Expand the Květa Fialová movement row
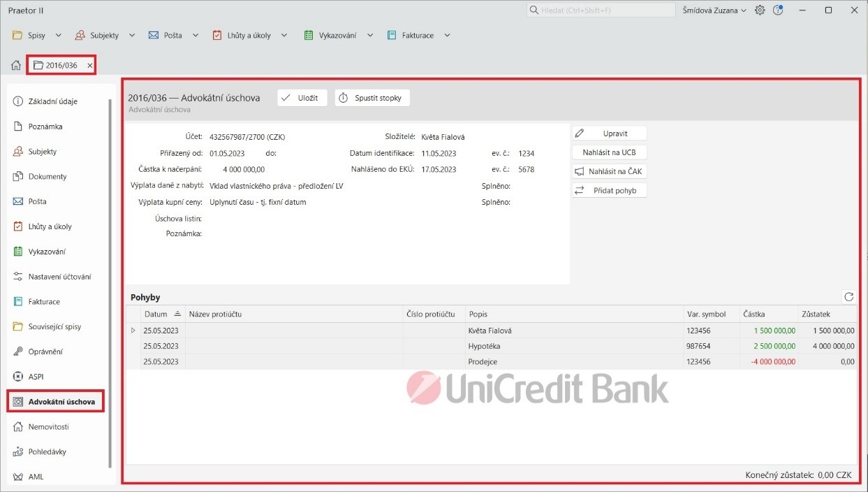The height and width of the screenshot is (492, 868). pos(133,331)
